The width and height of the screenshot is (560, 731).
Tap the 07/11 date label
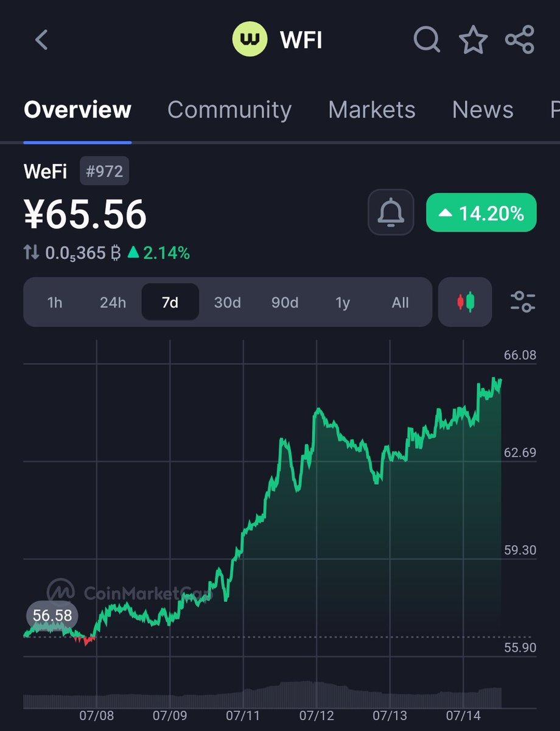point(243,716)
